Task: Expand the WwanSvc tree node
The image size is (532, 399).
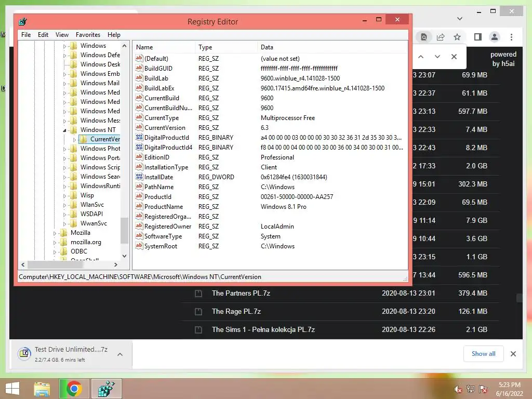Action: tap(64, 224)
